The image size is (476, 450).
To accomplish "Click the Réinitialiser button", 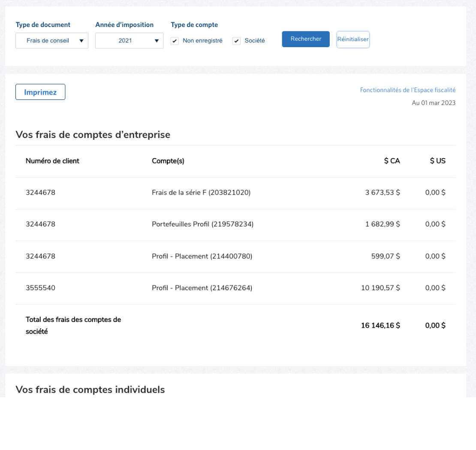I will [352, 39].
